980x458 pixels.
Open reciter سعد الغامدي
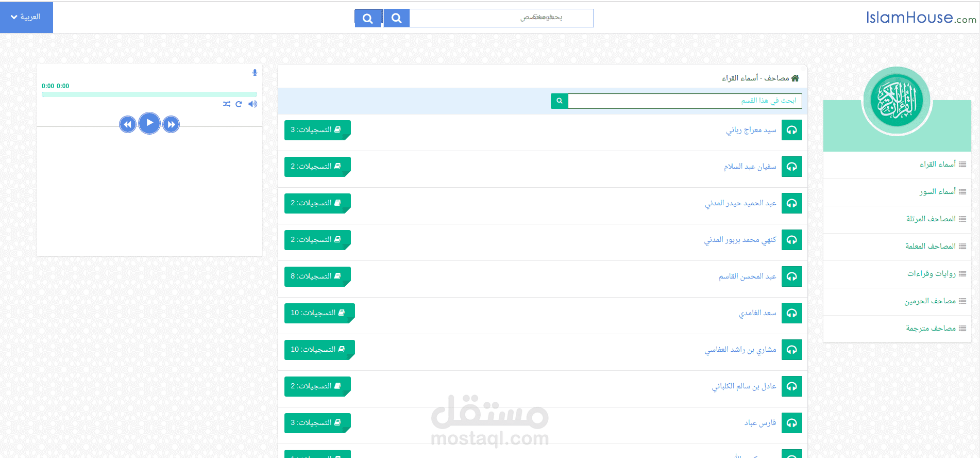tap(757, 313)
